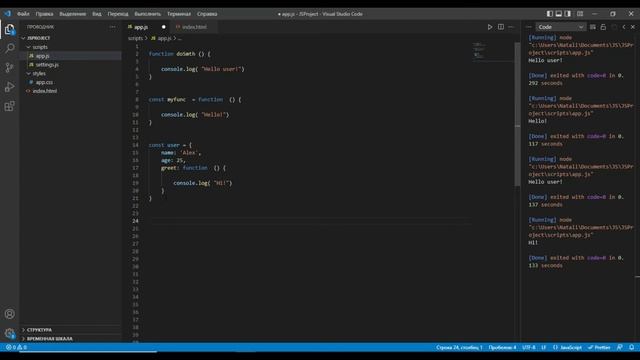
Task: Open the Manage gear icon
Action: pyautogui.click(x=9, y=333)
